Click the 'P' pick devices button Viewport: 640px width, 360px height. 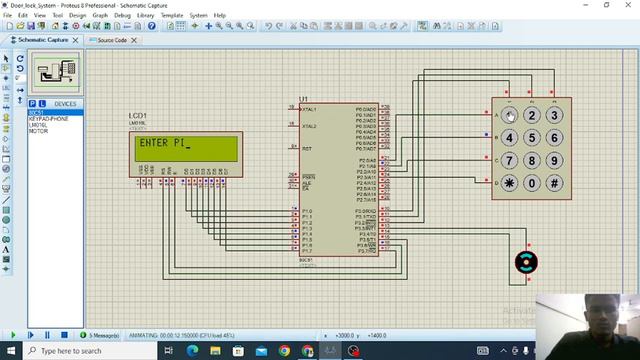33,104
